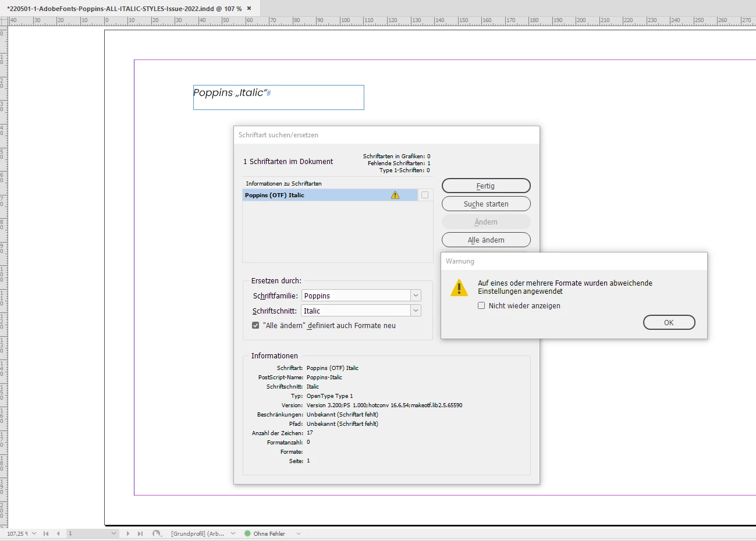Click the Schriftfamilie field showing Poppins
Screen dimensions: 756x541
356,296
